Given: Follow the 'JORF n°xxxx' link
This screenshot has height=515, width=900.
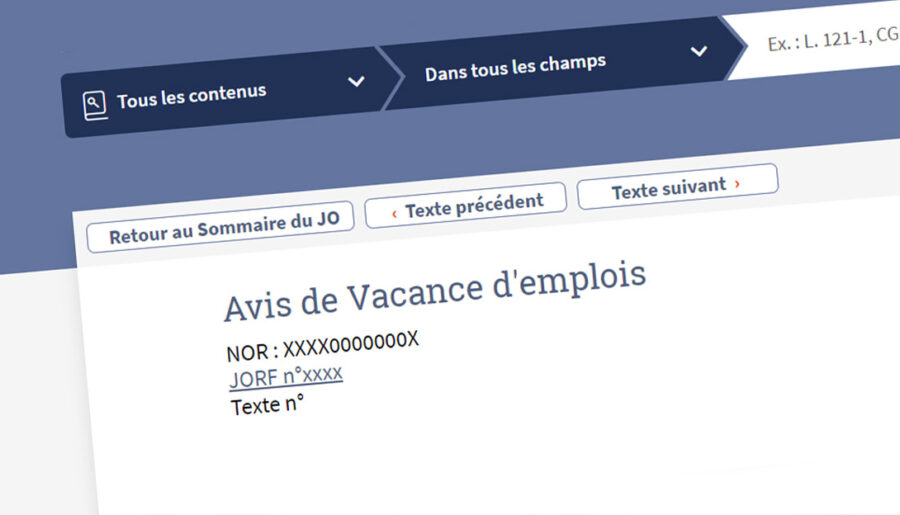Looking at the screenshot, I should [286, 377].
